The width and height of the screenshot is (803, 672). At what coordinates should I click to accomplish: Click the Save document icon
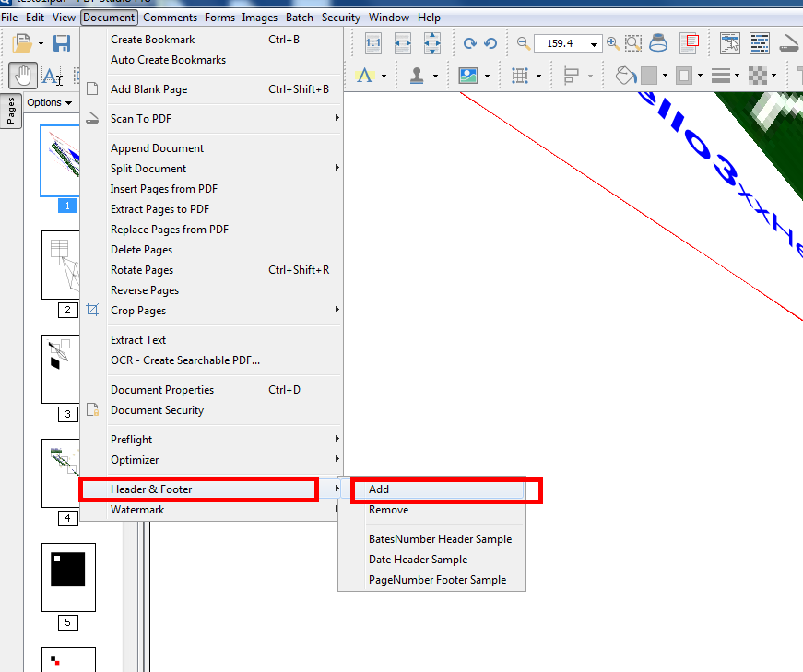(x=61, y=42)
